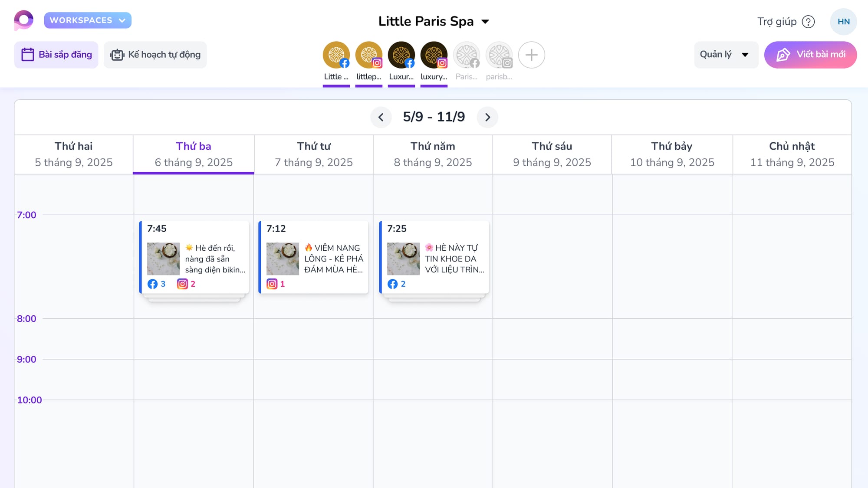The image size is (868, 488).
Task: Open the 7:45 scheduled post thumbnail
Action: (163, 259)
